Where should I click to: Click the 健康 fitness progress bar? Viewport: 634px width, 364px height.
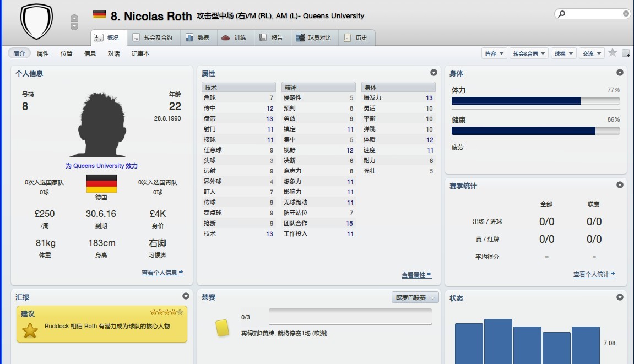tap(535, 131)
